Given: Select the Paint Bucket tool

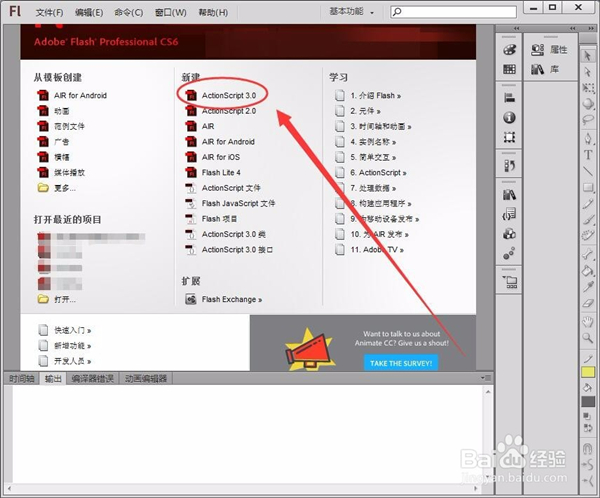Looking at the screenshot, I should click(x=588, y=270).
